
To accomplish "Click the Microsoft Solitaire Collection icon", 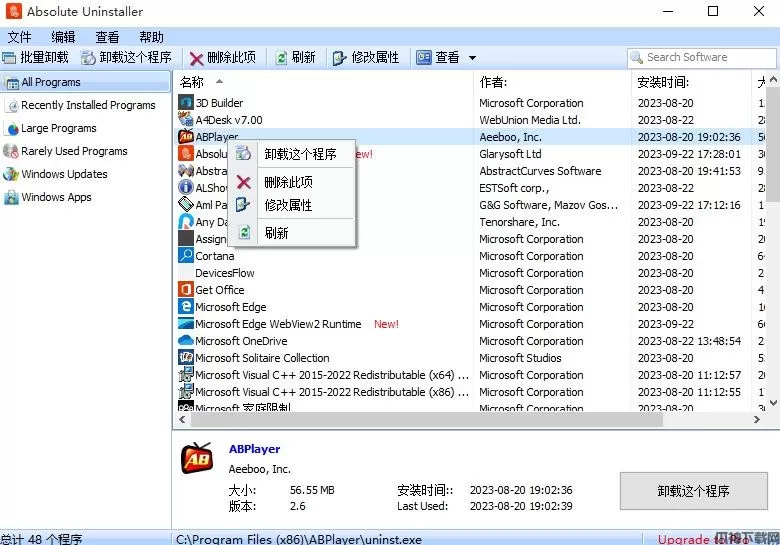I will (x=186, y=358).
